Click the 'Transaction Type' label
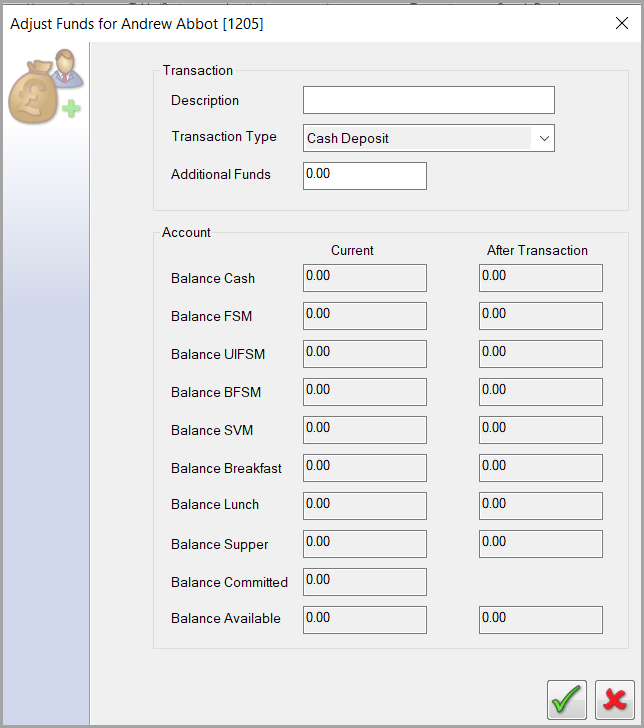 224,137
